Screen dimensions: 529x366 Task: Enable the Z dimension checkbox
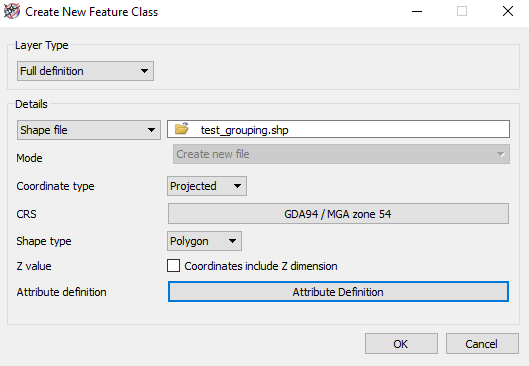pyautogui.click(x=173, y=266)
